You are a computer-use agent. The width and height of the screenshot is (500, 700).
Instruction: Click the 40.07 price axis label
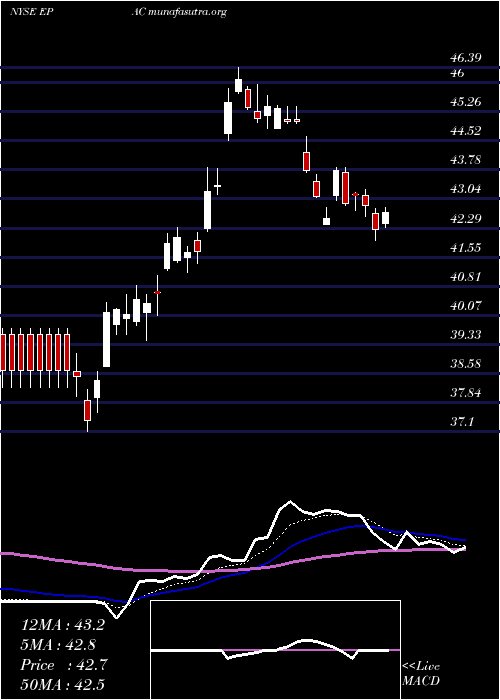click(466, 306)
